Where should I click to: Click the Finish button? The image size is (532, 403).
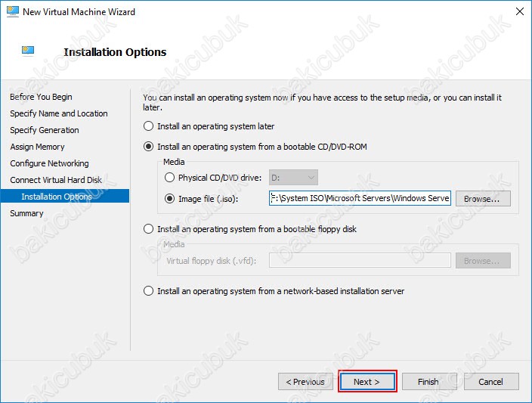pyautogui.click(x=429, y=382)
